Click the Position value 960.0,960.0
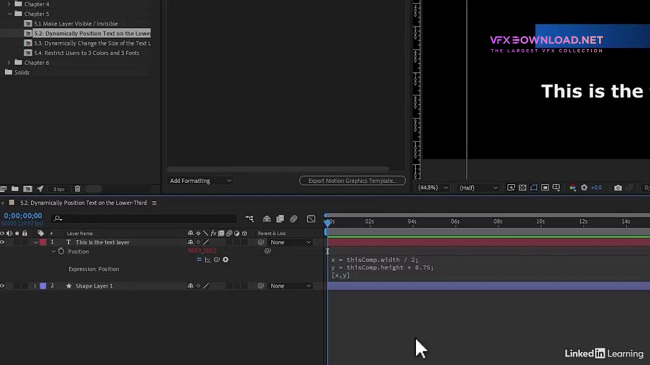Viewport: 650px width, 365px height. pos(202,251)
